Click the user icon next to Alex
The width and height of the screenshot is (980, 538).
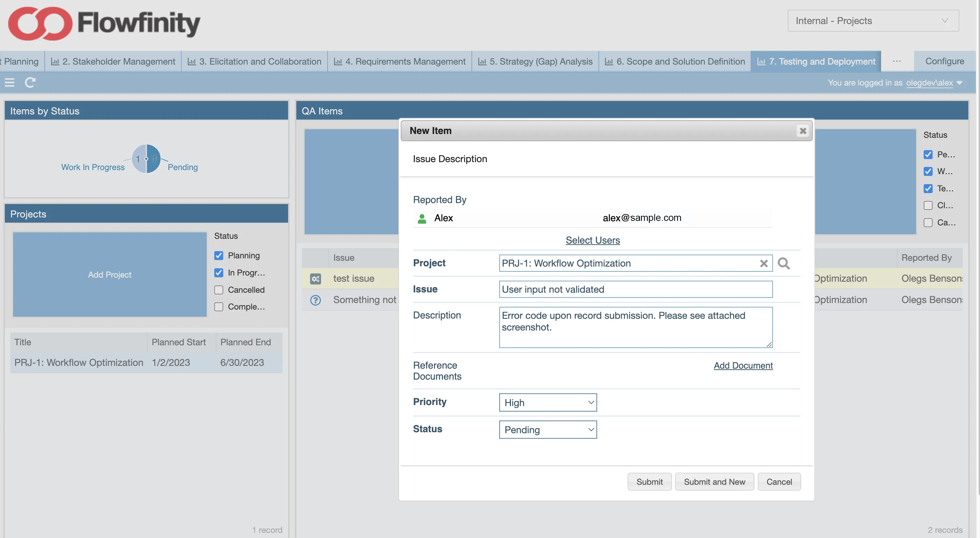pyautogui.click(x=422, y=218)
